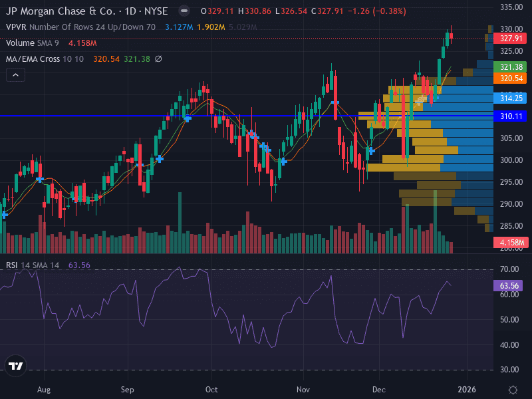Click the 300.00 price scale value
Image resolution: width=532 pixels, height=399 pixels.
click(511, 160)
